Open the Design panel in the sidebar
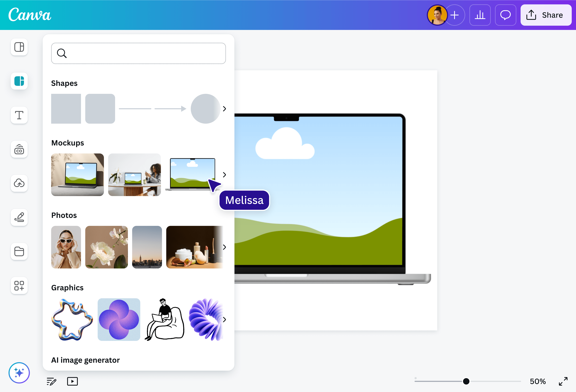The image size is (576, 392). pos(19,47)
